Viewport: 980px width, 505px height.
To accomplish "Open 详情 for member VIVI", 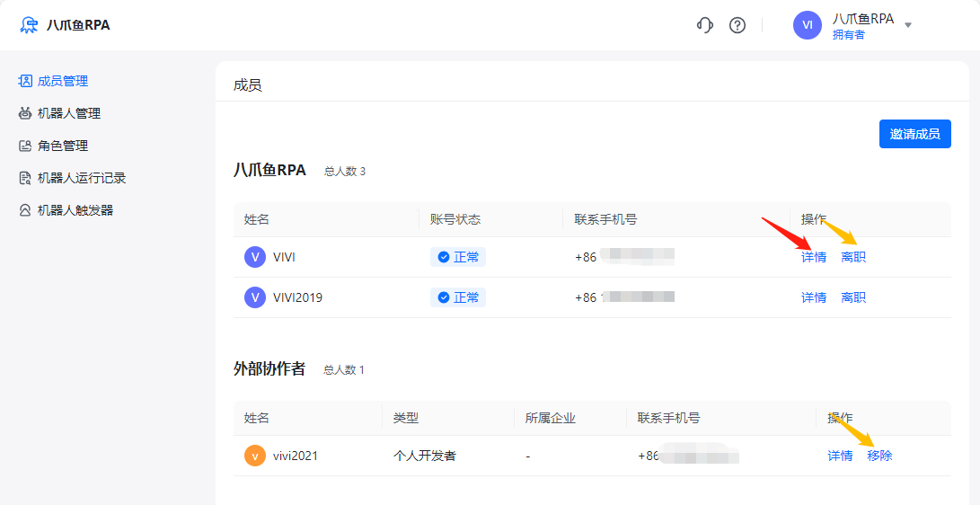I will click(814, 257).
